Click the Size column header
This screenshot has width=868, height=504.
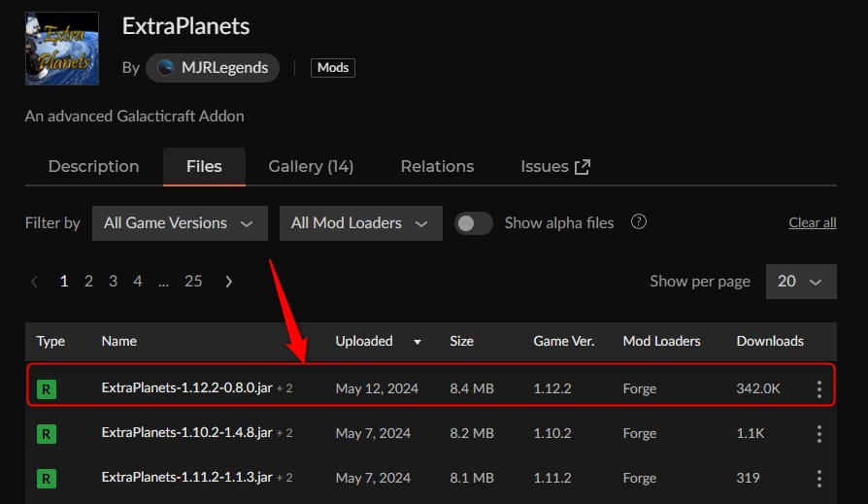[x=462, y=341]
